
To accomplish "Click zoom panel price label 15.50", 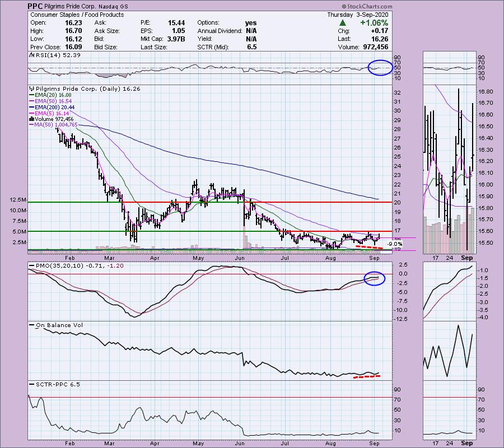I will (x=486, y=243).
